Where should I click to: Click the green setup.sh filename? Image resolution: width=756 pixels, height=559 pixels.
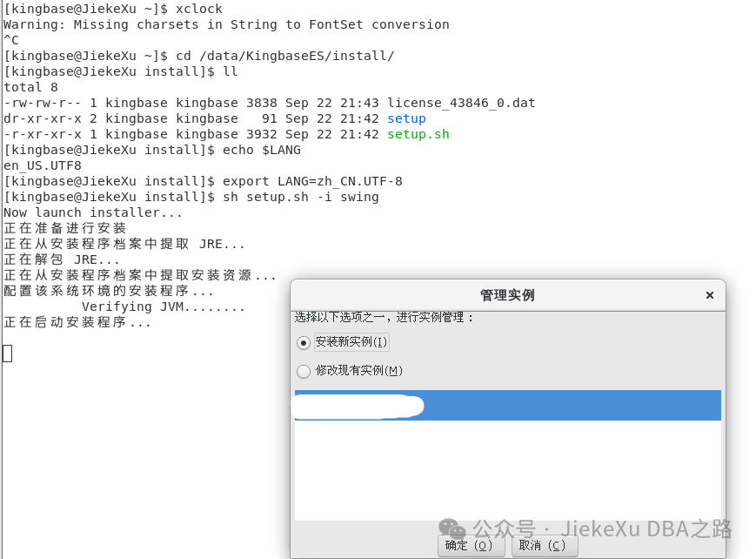pyautogui.click(x=417, y=134)
